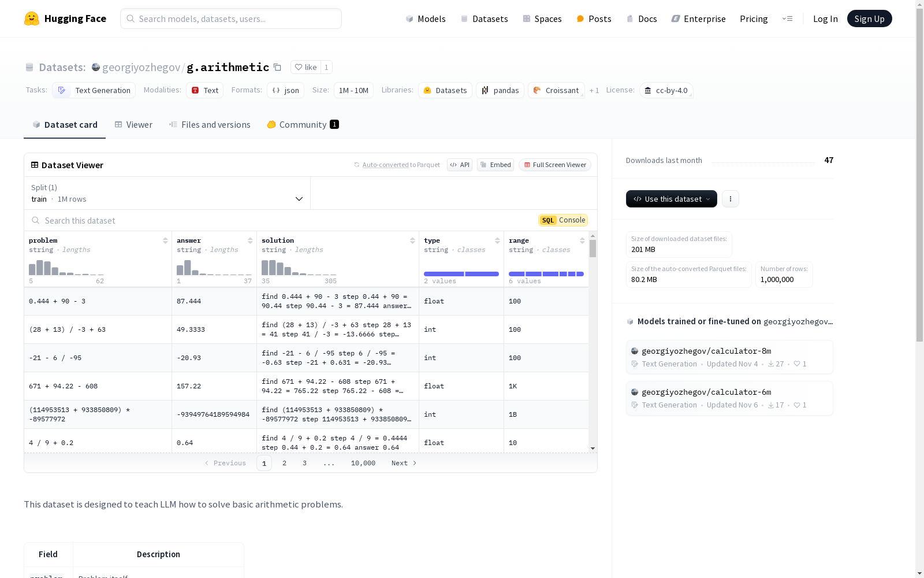The height and width of the screenshot is (578, 924).
Task: Open the calculator-6m model card
Action: click(x=729, y=398)
